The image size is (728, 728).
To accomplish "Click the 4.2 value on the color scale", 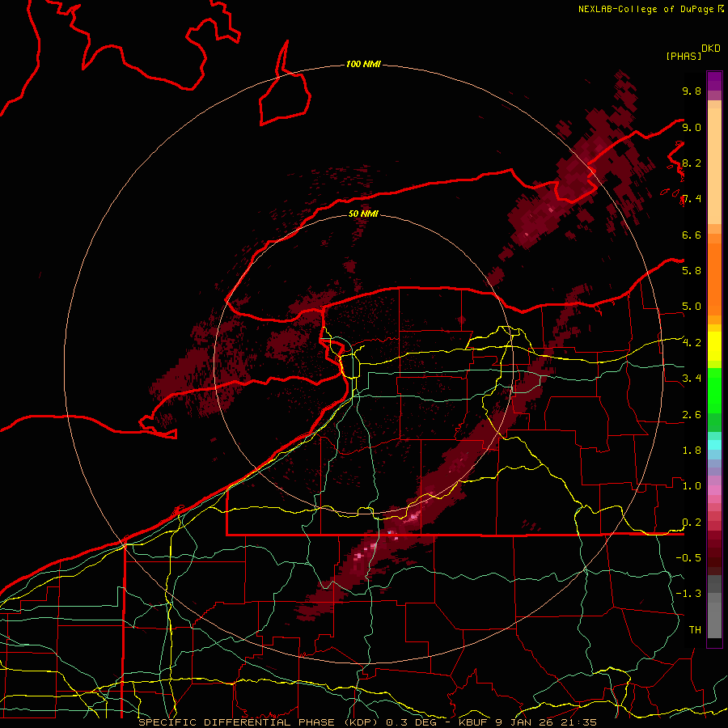I will (692, 343).
